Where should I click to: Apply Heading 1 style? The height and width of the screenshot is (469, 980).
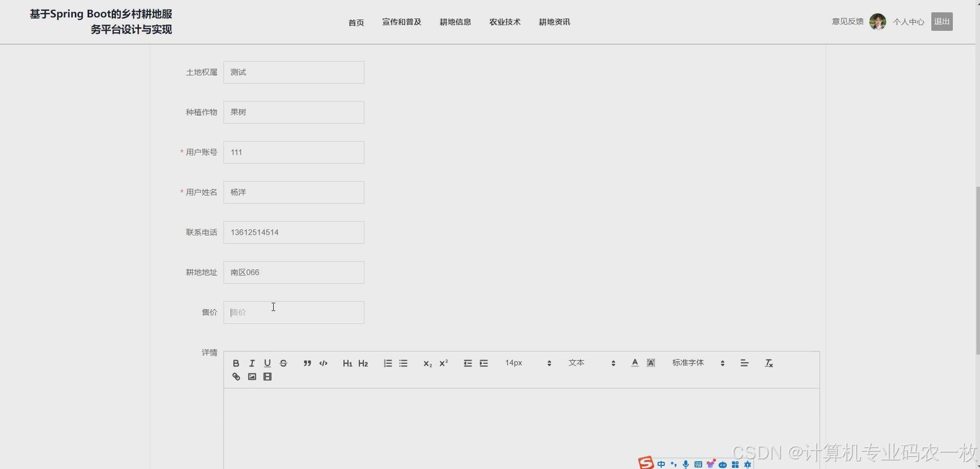tap(348, 363)
